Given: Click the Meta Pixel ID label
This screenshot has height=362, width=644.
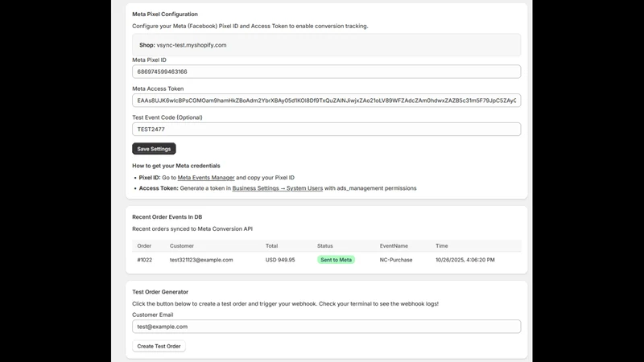Looking at the screenshot, I should 149,60.
